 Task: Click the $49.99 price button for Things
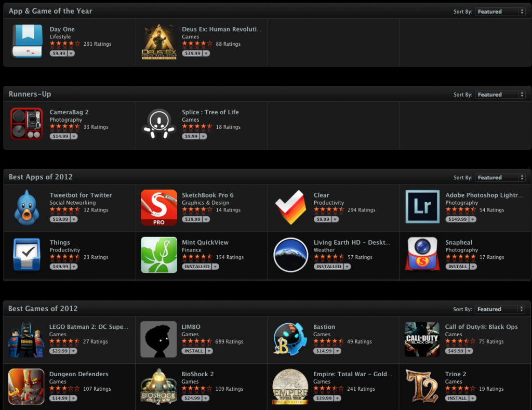(x=59, y=267)
